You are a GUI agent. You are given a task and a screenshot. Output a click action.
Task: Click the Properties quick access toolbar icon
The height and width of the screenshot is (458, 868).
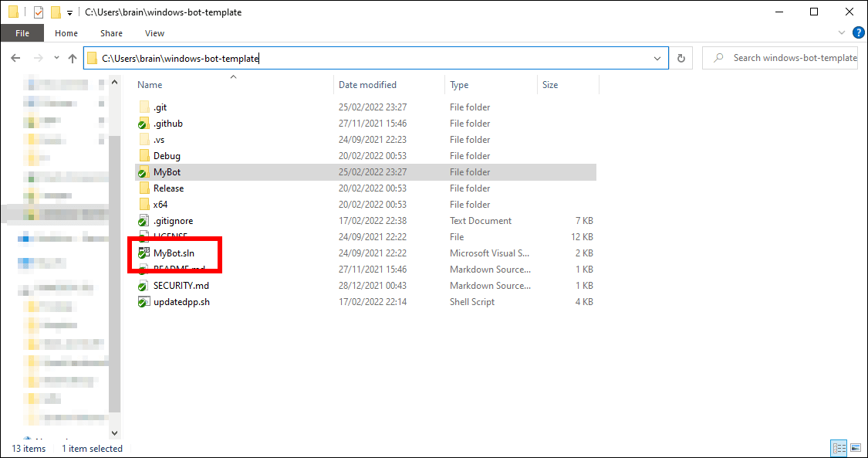click(x=39, y=12)
